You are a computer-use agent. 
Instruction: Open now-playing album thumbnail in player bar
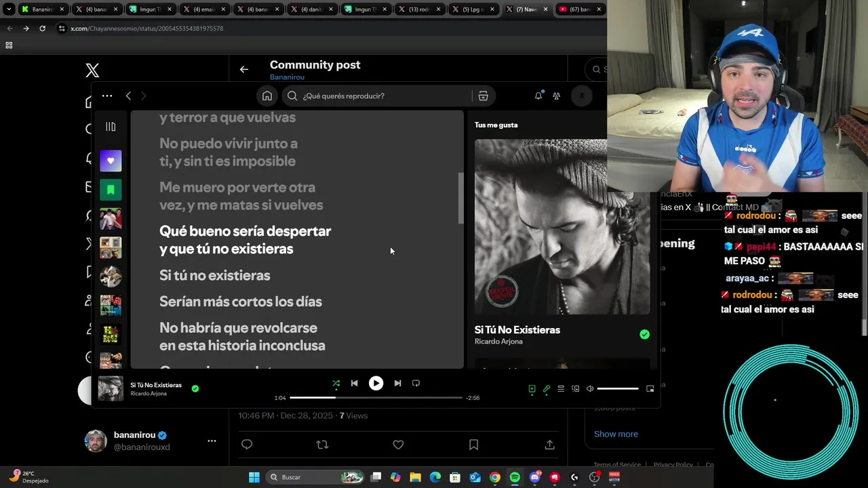111,388
